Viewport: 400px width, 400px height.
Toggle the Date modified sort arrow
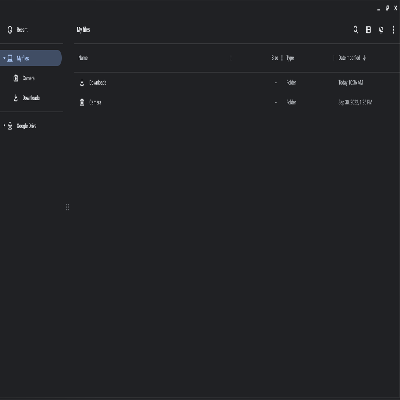click(364, 58)
